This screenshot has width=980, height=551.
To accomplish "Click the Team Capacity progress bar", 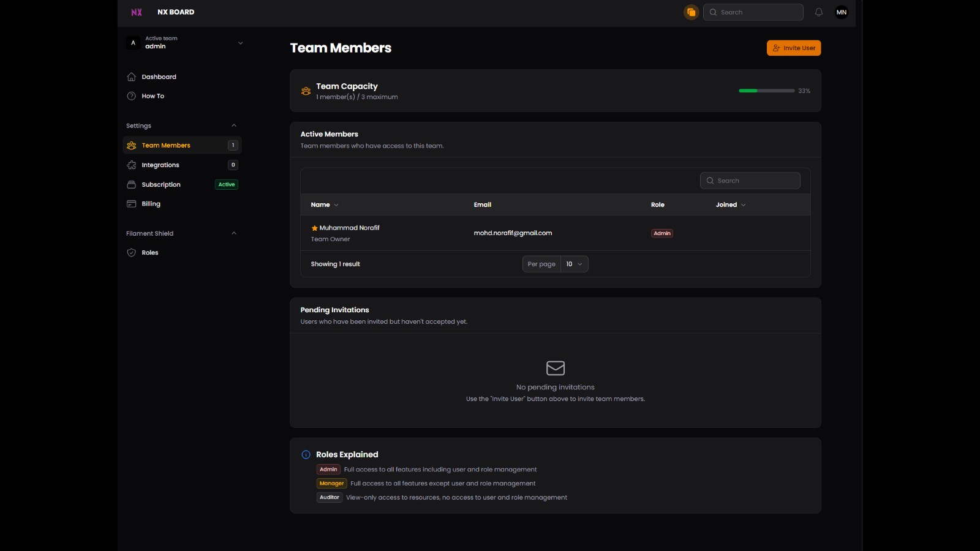I will (766, 90).
